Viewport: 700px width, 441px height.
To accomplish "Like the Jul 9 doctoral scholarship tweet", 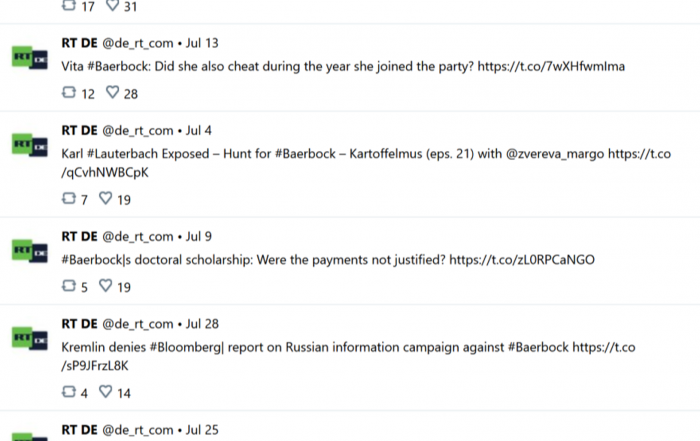I will [105, 286].
